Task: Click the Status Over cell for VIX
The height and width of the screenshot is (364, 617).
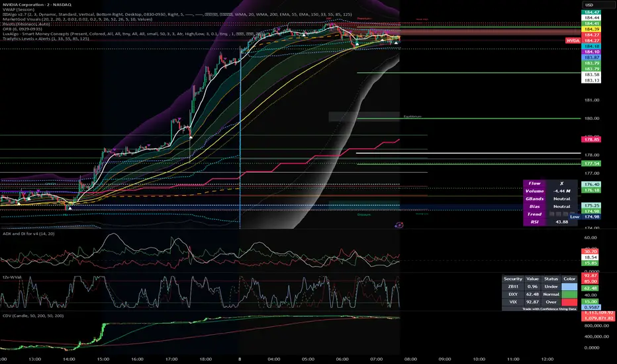Action: pos(551,302)
